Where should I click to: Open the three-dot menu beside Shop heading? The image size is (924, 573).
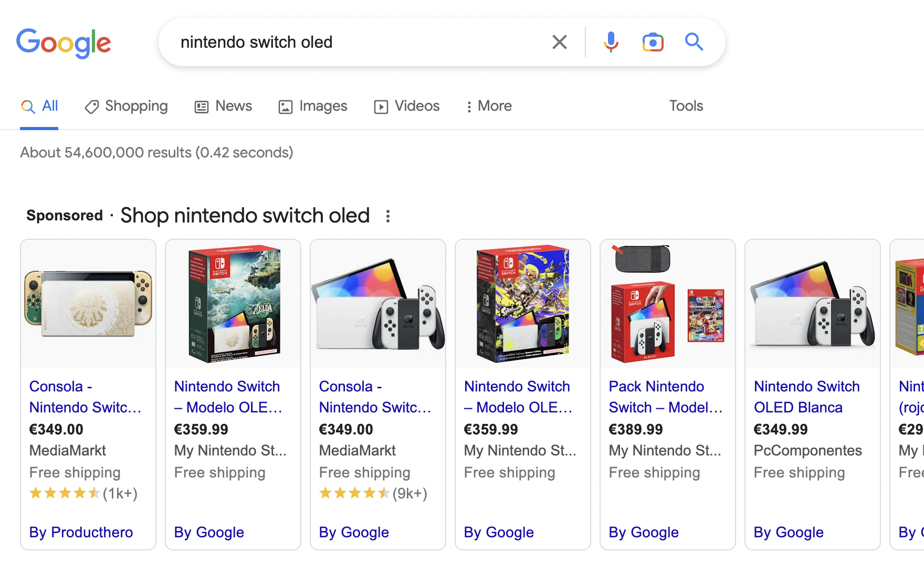387,216
